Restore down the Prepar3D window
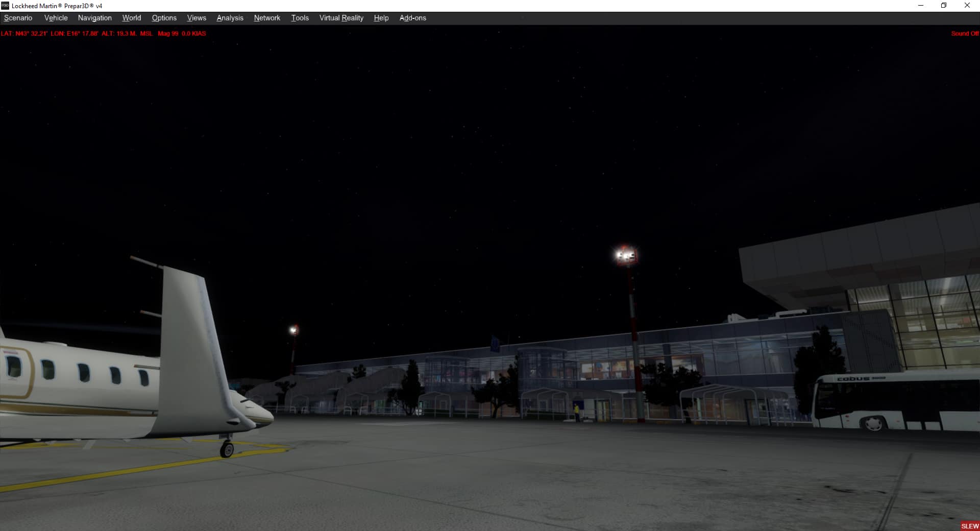The height and width of the screenshot is (531, 980). (x=944, y=6)
